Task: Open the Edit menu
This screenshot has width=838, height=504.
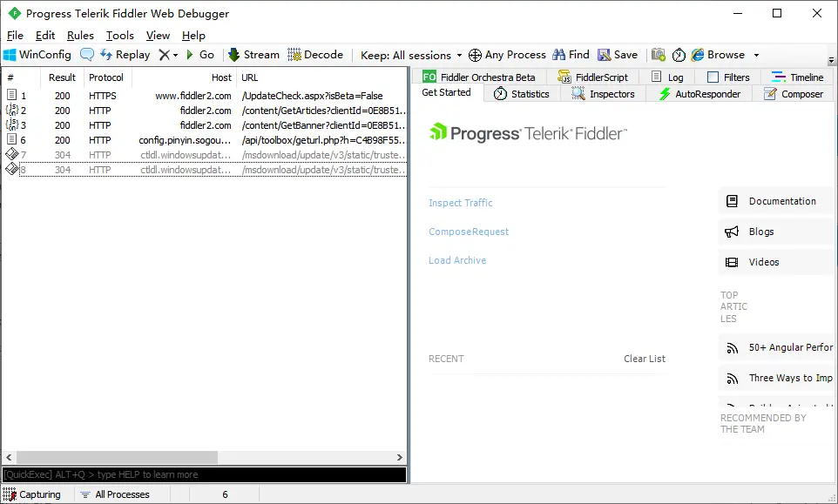Action: 45,35
